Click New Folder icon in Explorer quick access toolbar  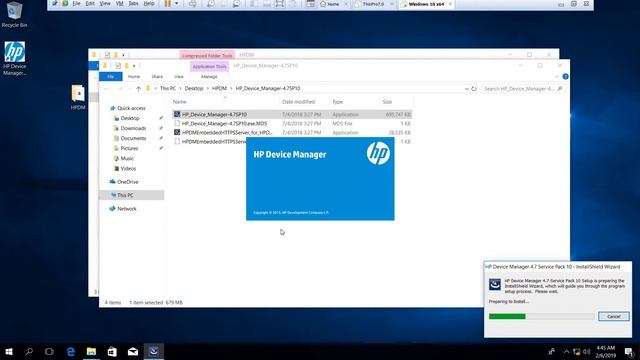(x=127, y=66)
